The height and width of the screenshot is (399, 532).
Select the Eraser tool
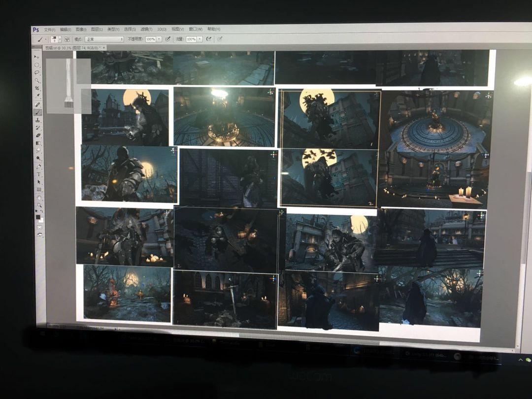click(38, 135)
